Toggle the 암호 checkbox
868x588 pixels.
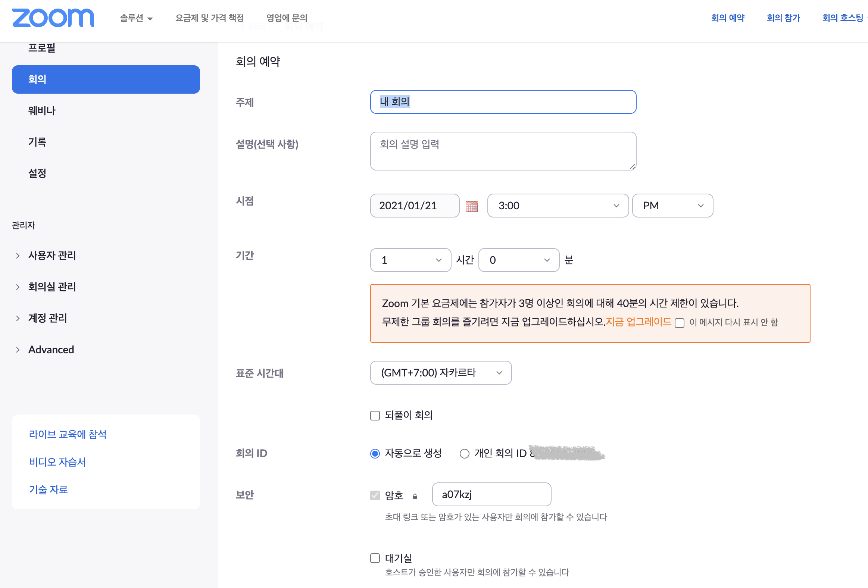(x=375, y=495)
